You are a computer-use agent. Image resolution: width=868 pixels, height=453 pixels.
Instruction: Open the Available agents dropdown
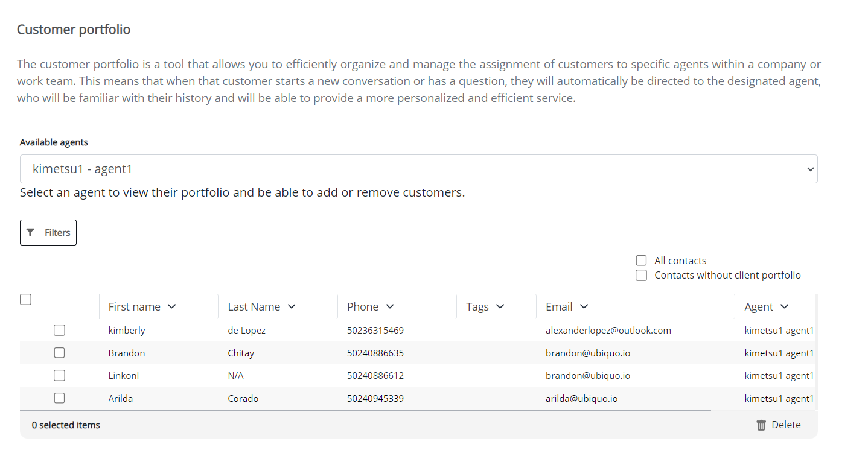click(x=418, y=169)
